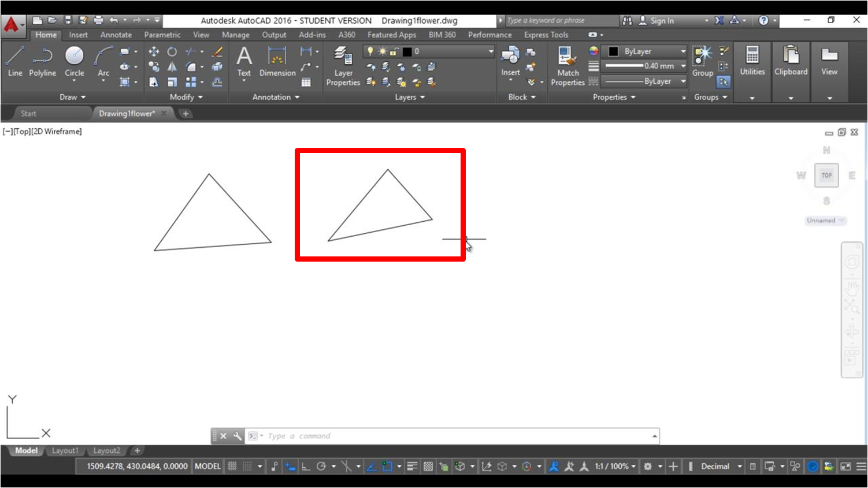The image size is (868, 488).
Task: Select the Dimension tool
Action: point(277,61)
